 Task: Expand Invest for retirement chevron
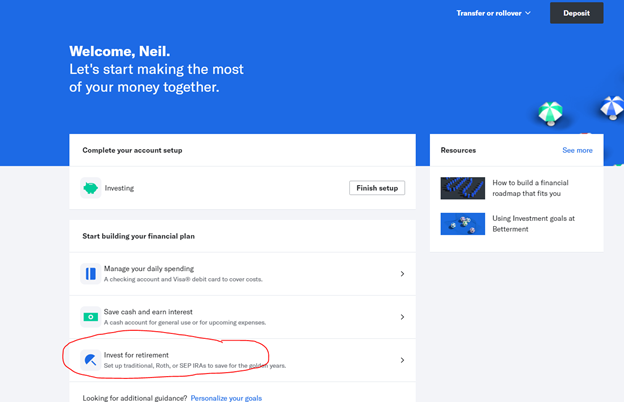tap(402, 360)
